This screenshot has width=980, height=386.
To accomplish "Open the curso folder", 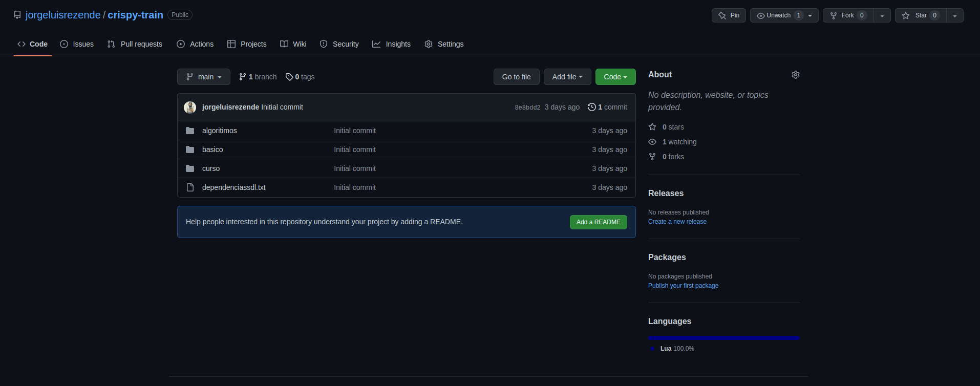I will (211, 168).
